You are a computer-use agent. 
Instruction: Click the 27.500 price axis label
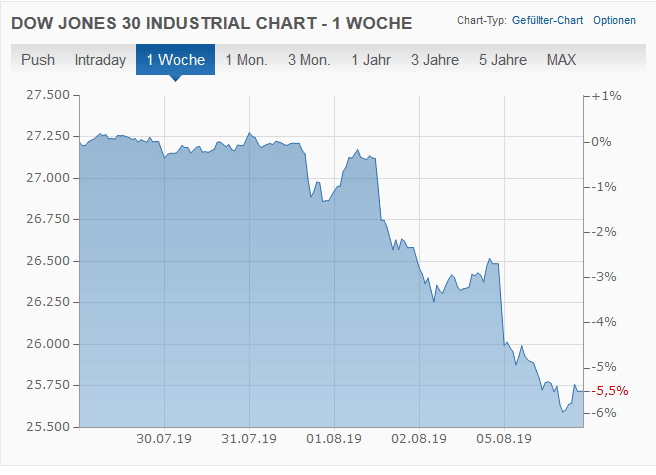coord(48,95)
